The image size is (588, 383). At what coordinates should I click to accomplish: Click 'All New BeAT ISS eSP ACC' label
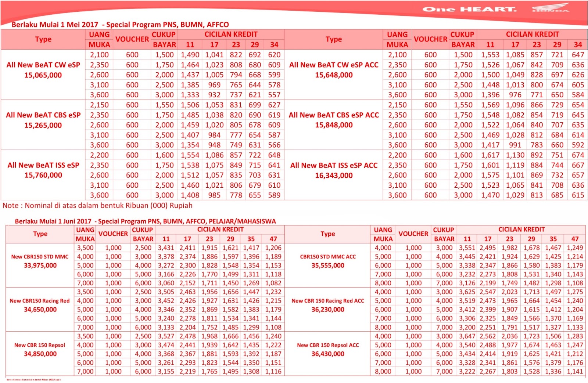tap(334, 165)
